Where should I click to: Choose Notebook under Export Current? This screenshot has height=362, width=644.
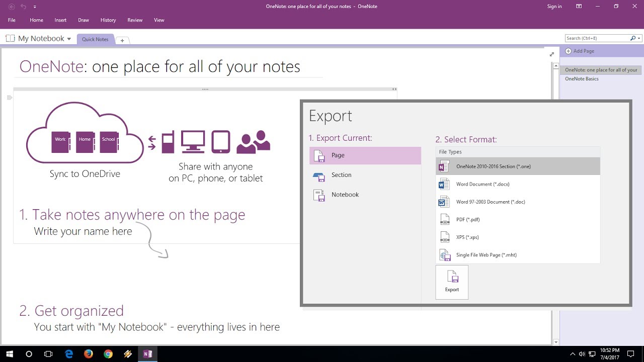click(x=365, y=195)
